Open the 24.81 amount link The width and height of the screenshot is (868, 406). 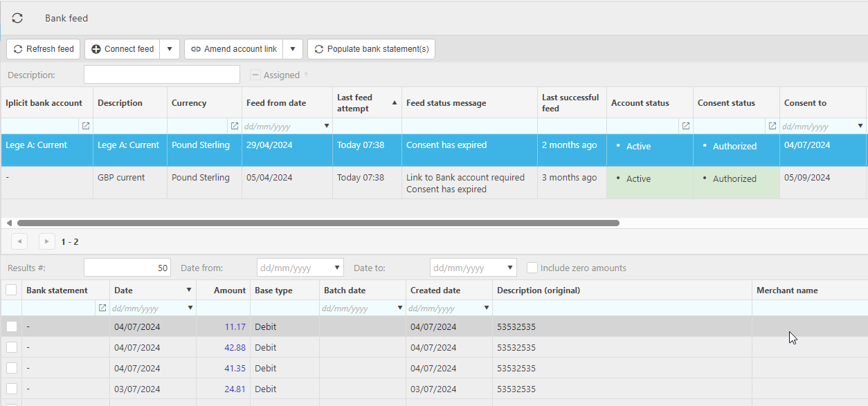pyautogui.click(x=235, y=389)
